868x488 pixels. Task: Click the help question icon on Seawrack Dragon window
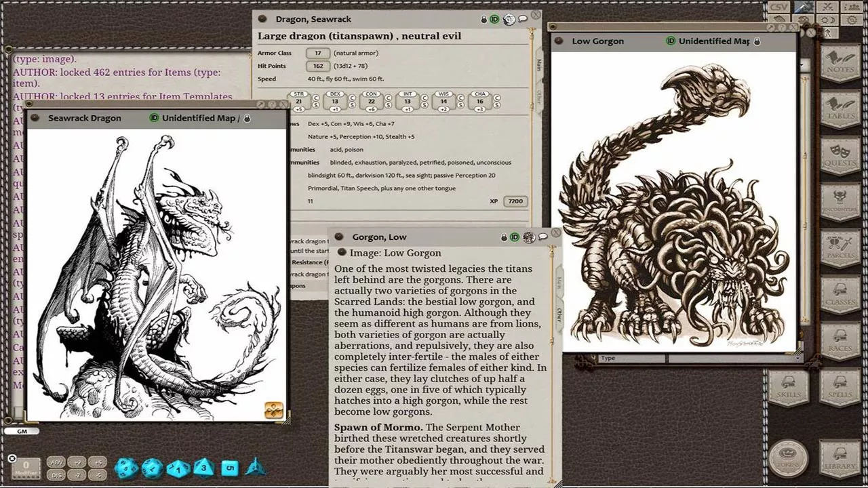[x=271, y=104]
